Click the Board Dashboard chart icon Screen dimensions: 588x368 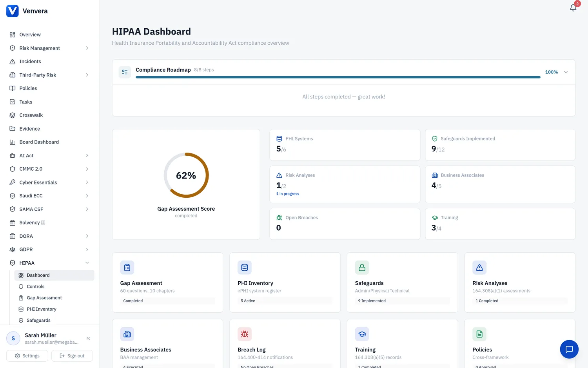(13, 142)
